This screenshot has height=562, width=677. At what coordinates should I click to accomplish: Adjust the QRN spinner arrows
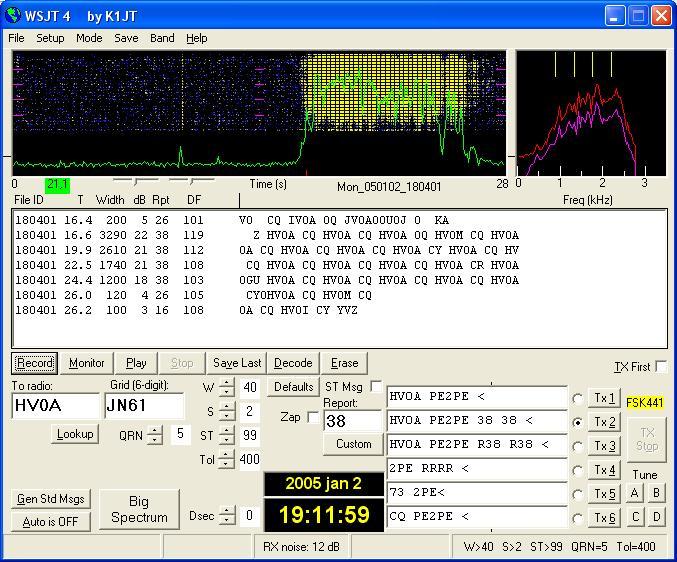point(155,434)
